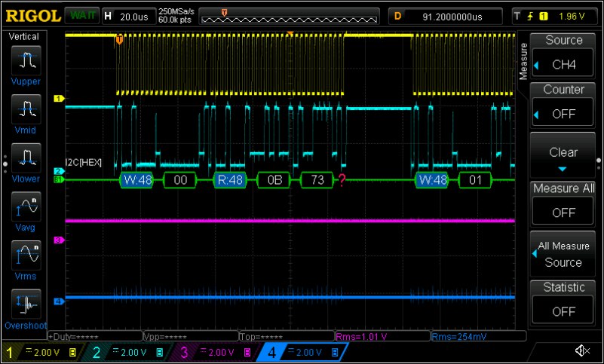Open All Measure Source selector
604x364 pixels.
pos(563,254)
